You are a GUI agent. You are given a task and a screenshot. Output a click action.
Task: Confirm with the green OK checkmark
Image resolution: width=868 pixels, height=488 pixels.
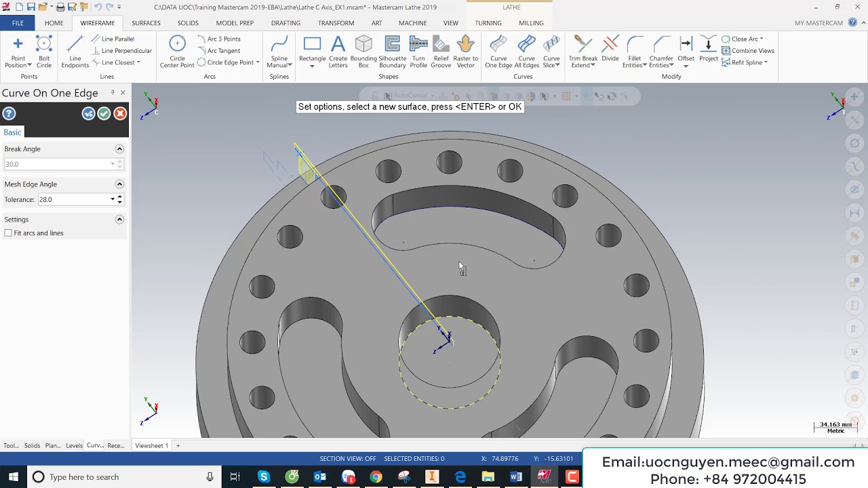(104, 114)
